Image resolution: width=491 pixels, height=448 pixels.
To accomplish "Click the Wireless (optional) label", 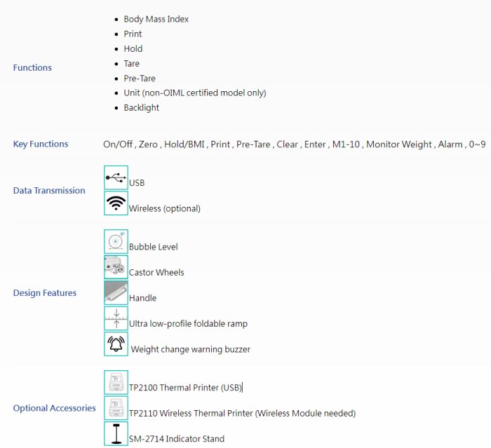I will (x=164, y=209).
